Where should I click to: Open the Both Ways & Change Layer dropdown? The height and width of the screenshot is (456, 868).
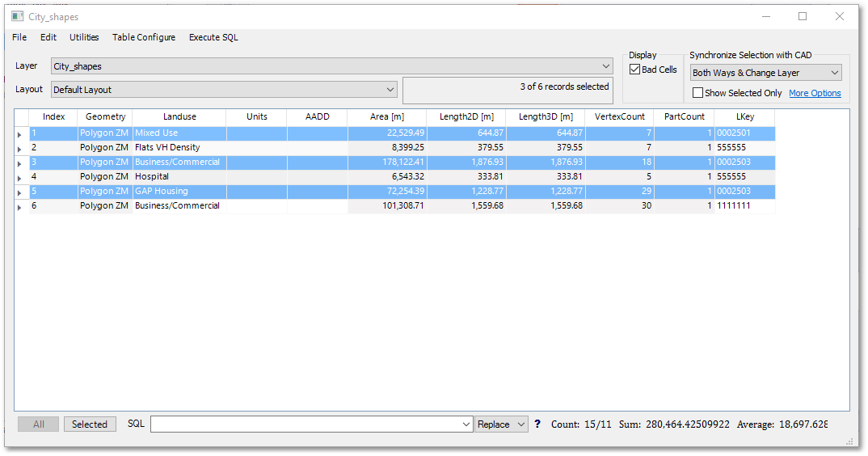766,73
